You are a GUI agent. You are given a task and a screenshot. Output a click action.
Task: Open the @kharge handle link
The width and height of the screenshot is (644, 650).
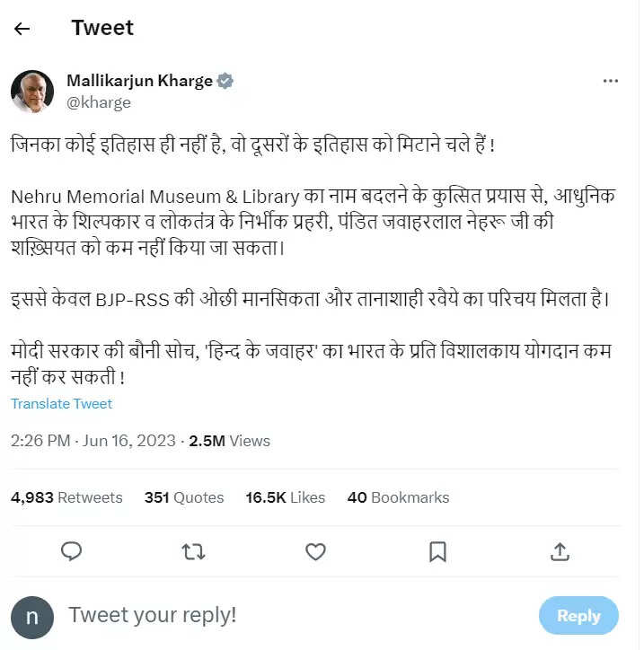[x=99, y=102]
